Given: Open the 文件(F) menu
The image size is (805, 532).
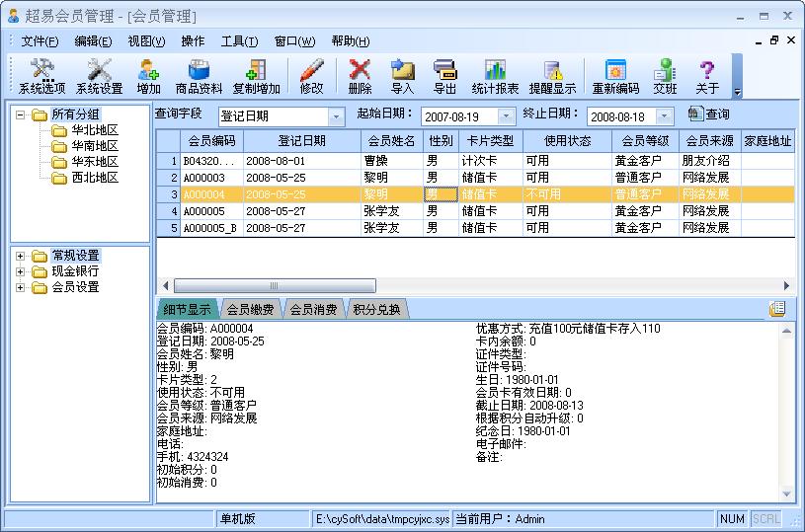Looking at the screenshot, I should pos(40,41).
